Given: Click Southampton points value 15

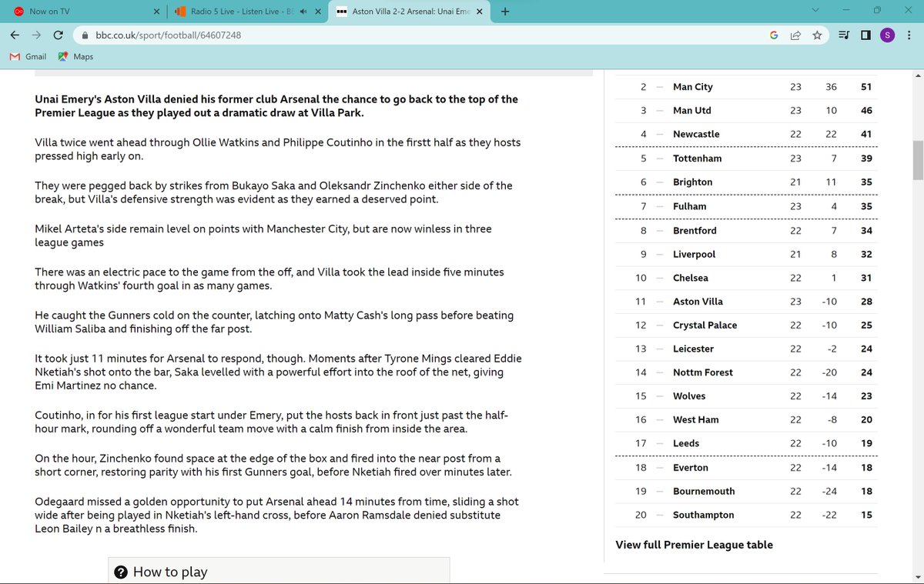Looking at the screenshot, I should 866,516.
